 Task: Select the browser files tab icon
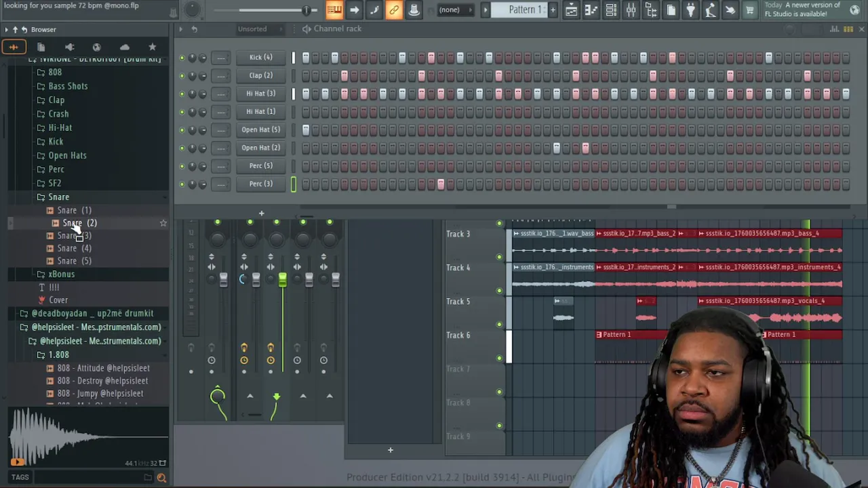tap(41, 47)
